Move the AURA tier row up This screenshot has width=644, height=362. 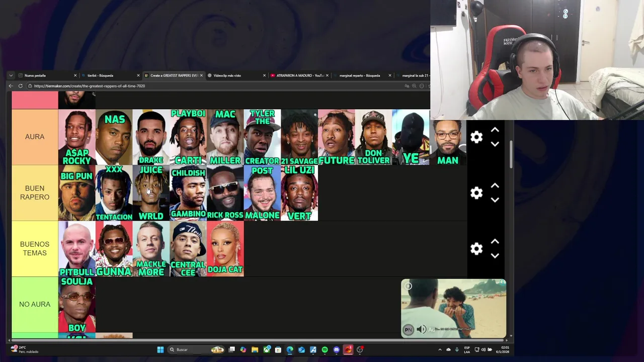coord(495,130)
